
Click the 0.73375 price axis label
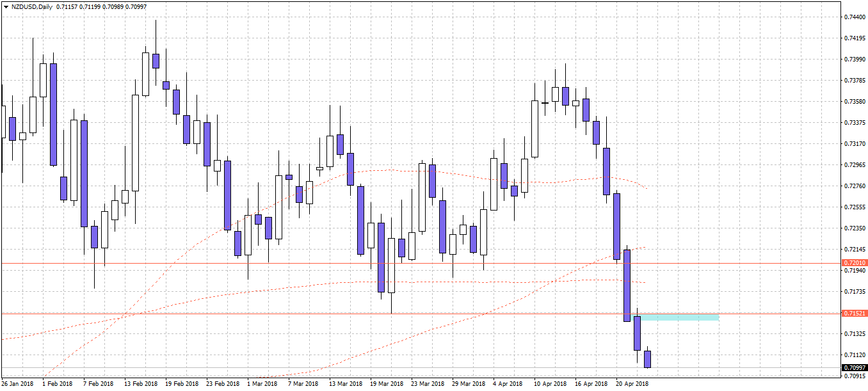[855, 122]
